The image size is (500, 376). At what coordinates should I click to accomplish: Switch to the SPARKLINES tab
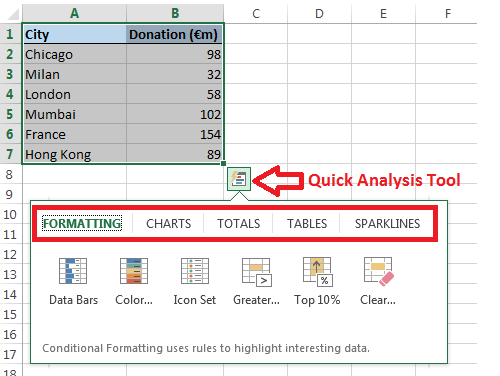click(387, 223)
